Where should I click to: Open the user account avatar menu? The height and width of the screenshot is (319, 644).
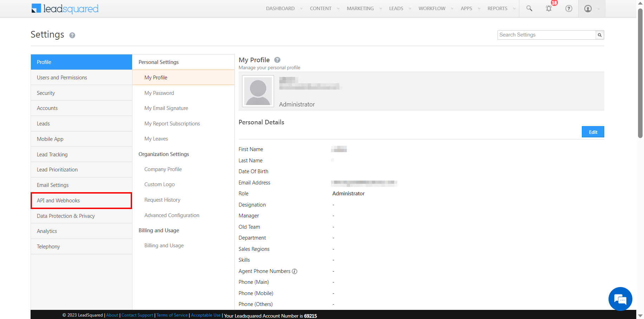[x=588, y=8]
